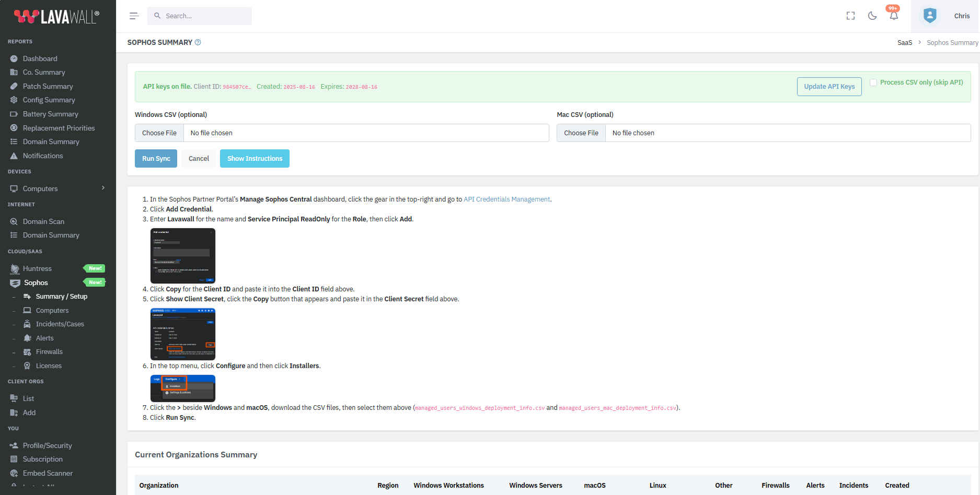
Task: Enable Process CSV only (skip API)
Action: click(x=873, y=82)
